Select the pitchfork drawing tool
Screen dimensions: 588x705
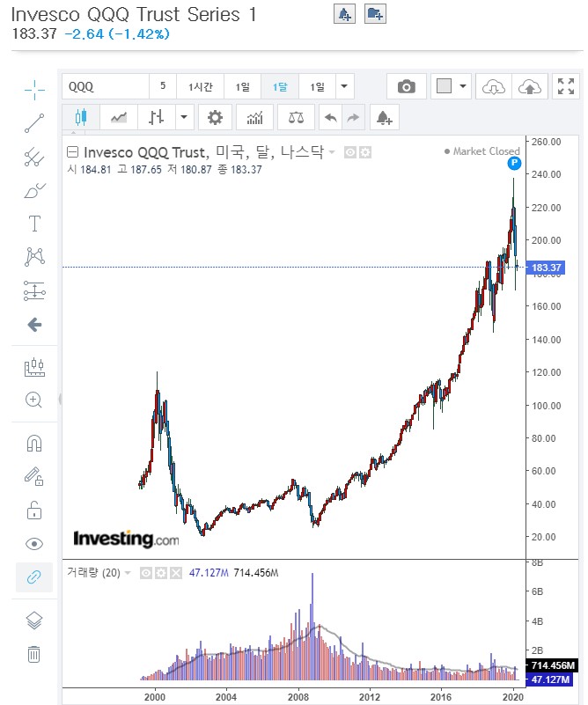[x=34, y=157]
